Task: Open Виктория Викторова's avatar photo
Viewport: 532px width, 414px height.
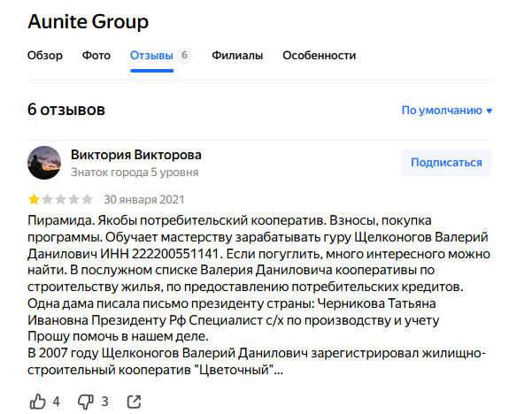Action: click(x=44, y=163)
